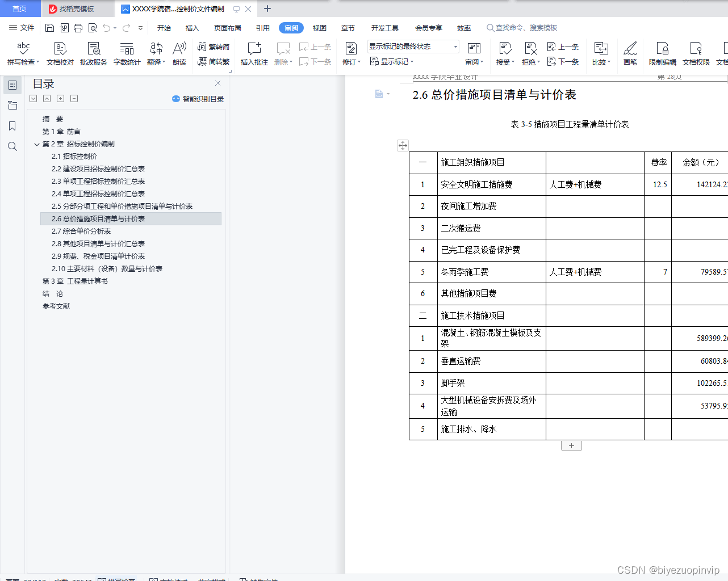Click 限制编辑 restrict editing
Screen dimensions: 728x581
(x=663, y=54)
